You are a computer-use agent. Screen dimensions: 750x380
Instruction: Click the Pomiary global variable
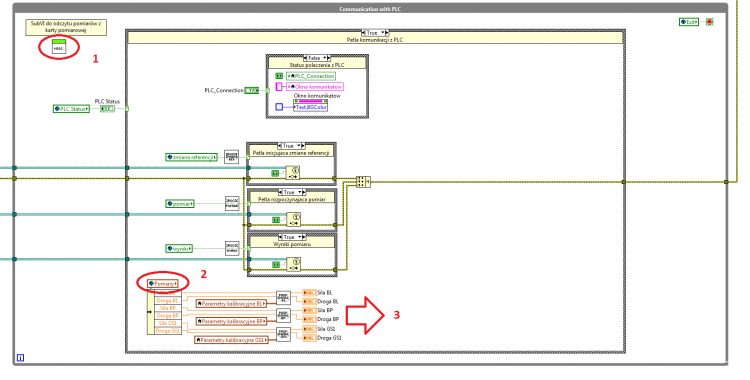[163, 284]
